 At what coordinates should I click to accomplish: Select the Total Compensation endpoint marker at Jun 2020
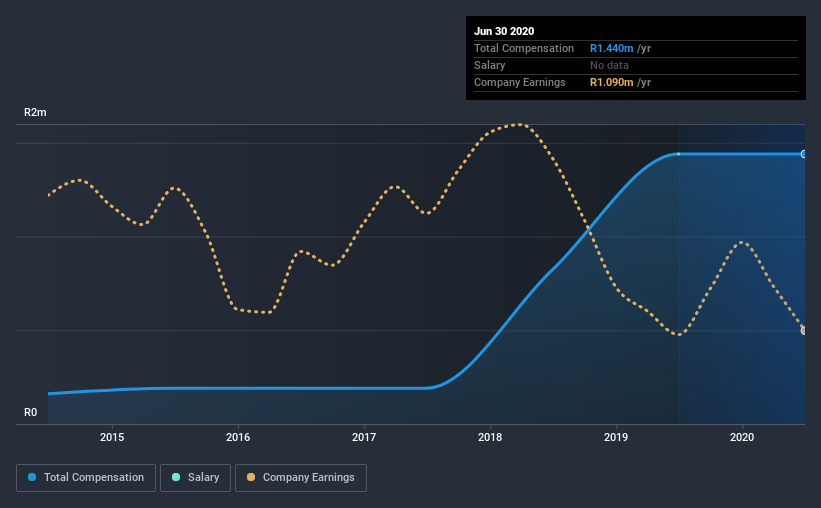click(x=804, y=154)
